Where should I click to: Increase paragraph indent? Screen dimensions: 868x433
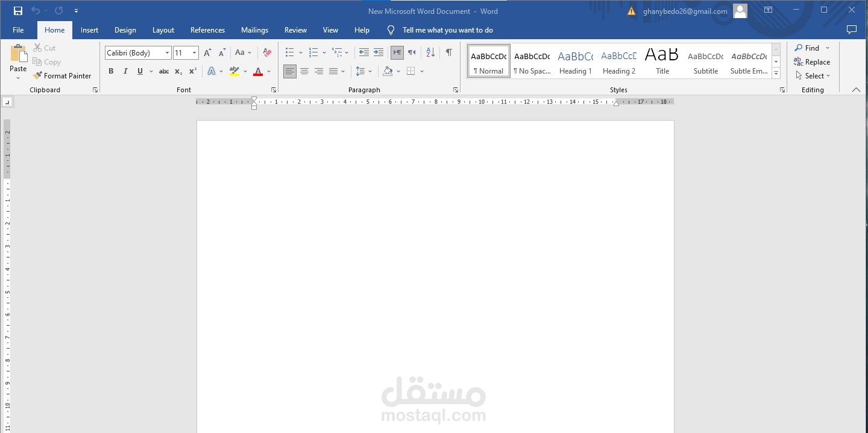click(379, 52)
